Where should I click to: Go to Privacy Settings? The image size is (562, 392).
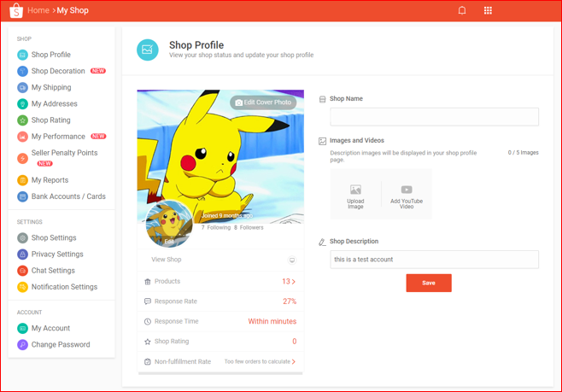point(57,255)
